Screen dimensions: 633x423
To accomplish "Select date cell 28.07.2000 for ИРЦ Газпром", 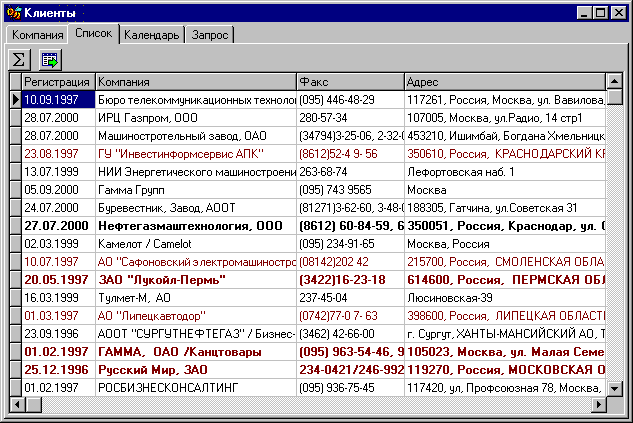I will tap(59, 118).
